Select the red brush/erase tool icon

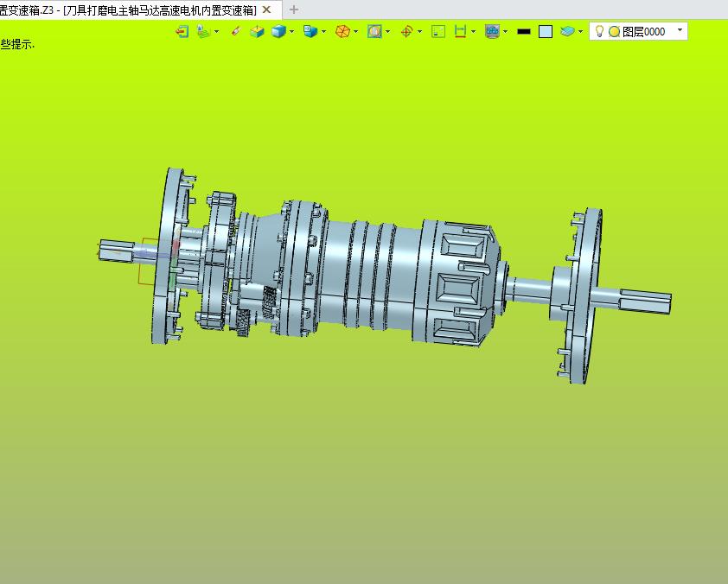click(x=236, y=32)
